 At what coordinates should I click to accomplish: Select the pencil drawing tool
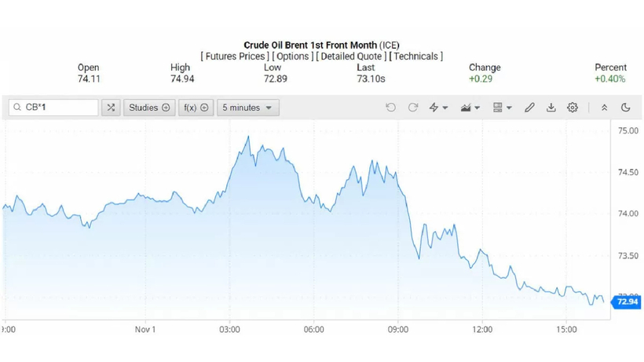pos(529,108)
